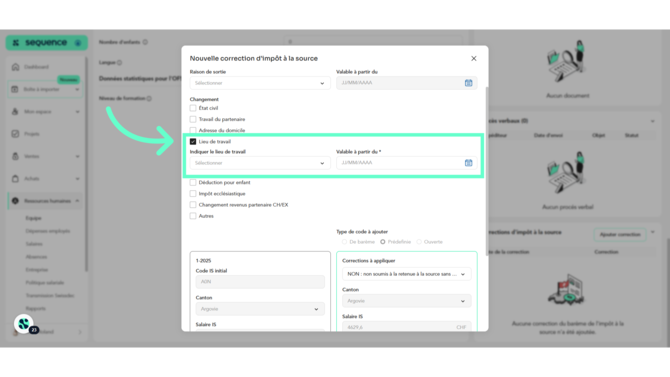Expand the Boîte à importer chevron
The width and height of the screenshot is (670, 377).
coord(77,89)
